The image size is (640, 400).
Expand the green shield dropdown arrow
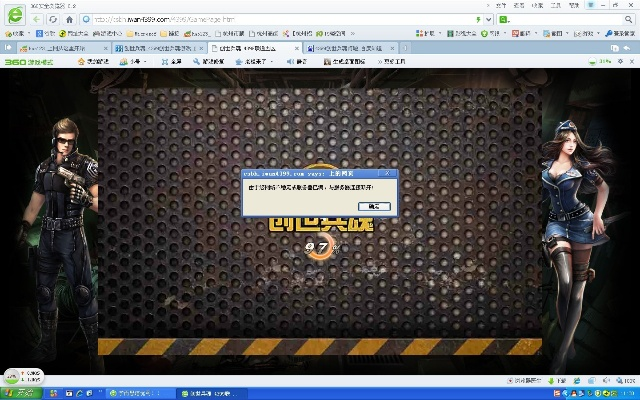[x=505, y=33]
